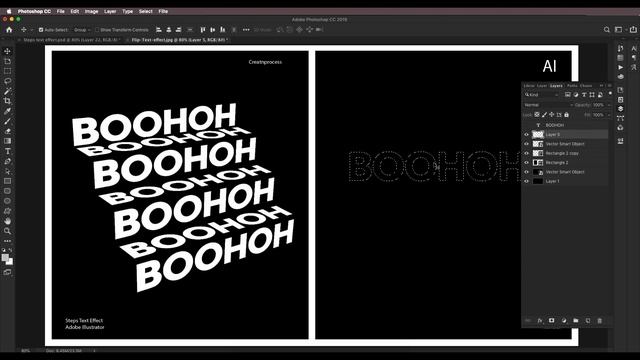
Task: Create a new group folder icon
Action: click(576, 321)
